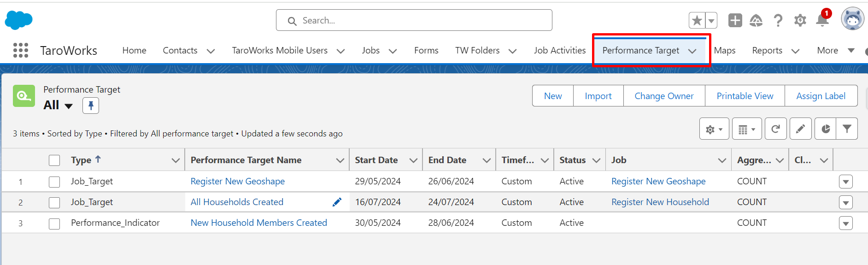Open the New Household Members Created link
The width and height of the screenshot is (868, 265).
(258, 223)
